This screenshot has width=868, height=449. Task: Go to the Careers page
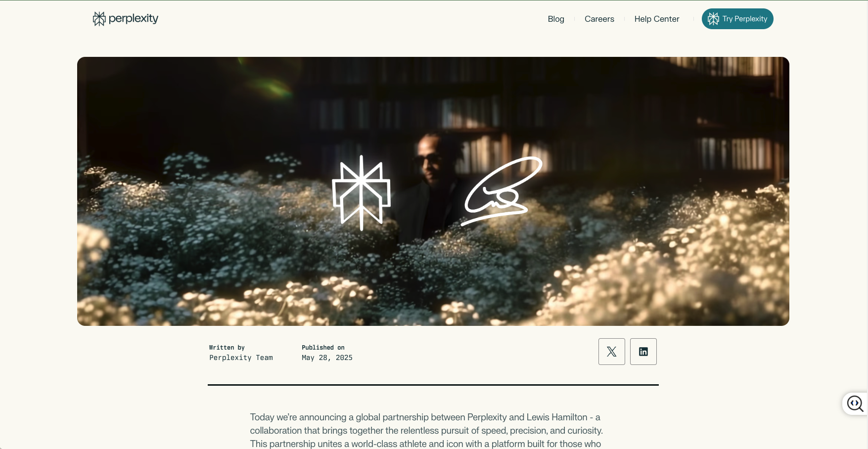599,19
